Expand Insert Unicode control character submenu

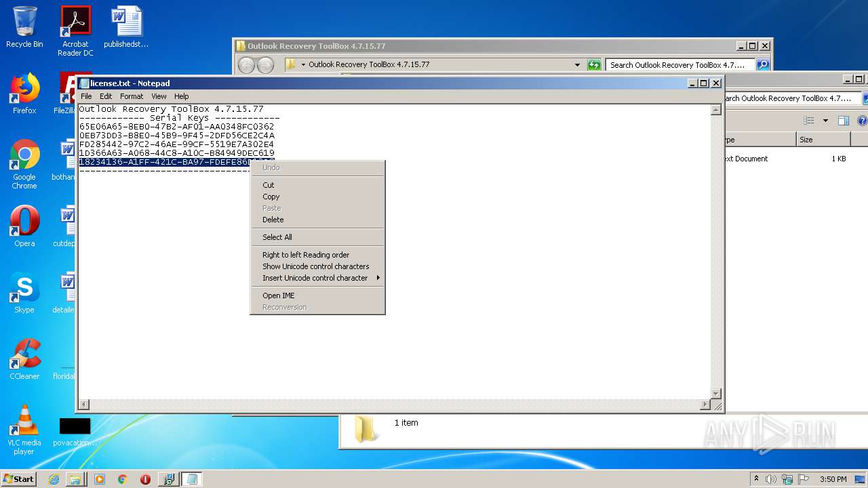pos(317,278)
